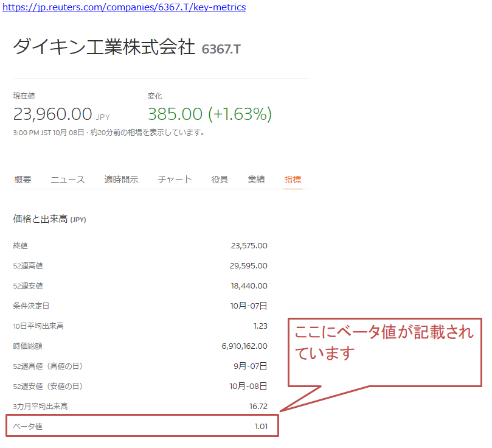Open the チャート tab
The height and width of the screenshot is (448, 492).
[x=175, y=180]
